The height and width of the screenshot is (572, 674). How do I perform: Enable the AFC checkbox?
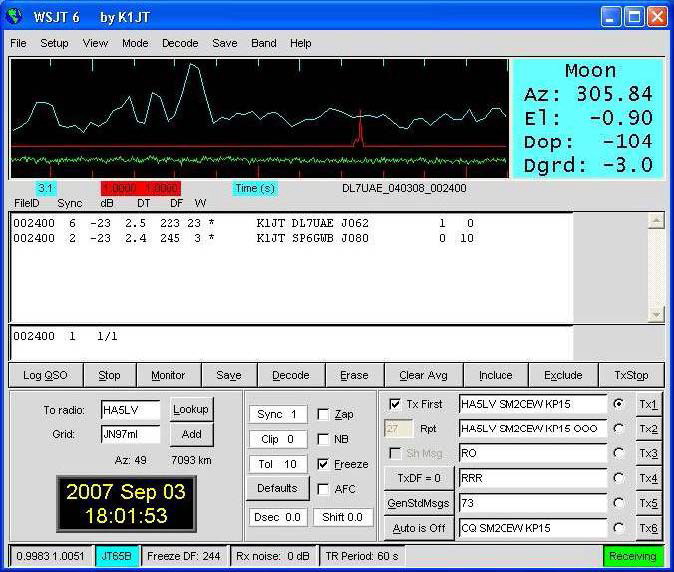tap(323, 489)
